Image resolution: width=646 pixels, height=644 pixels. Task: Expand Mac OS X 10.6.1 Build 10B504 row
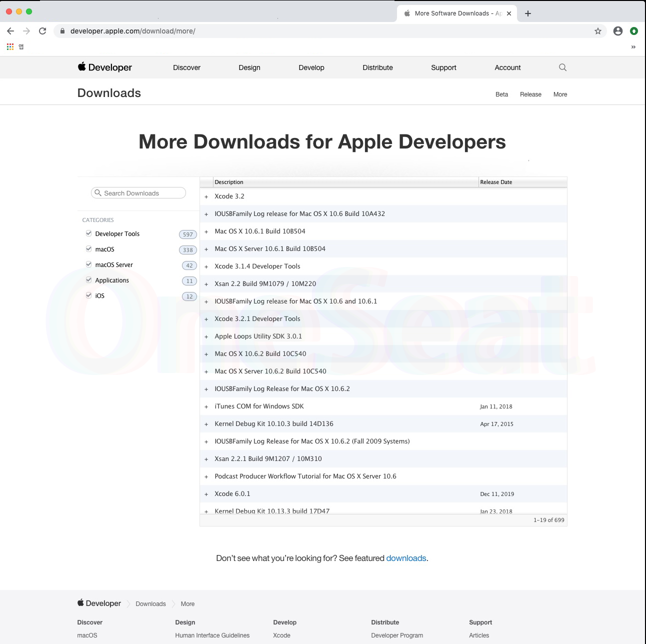click(x=206, y=232)
